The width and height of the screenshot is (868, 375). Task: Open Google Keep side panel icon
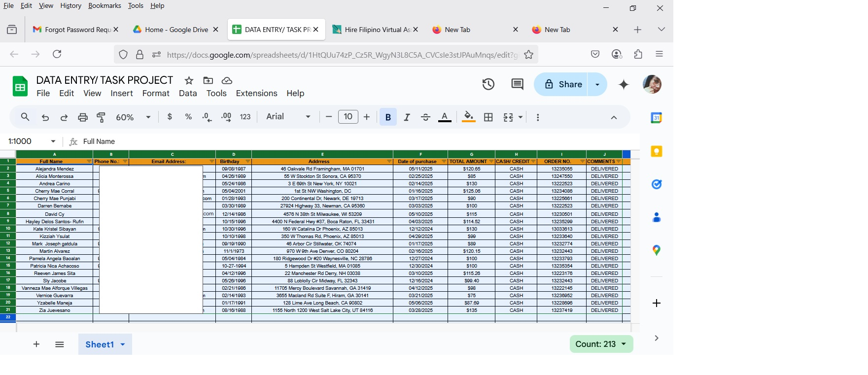(x=656, y=151)
